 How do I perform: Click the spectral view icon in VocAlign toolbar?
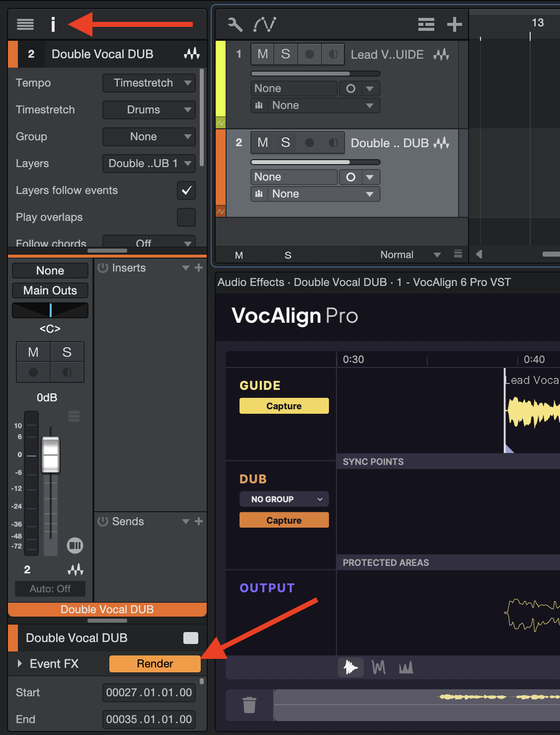click(x=406, y=667)
